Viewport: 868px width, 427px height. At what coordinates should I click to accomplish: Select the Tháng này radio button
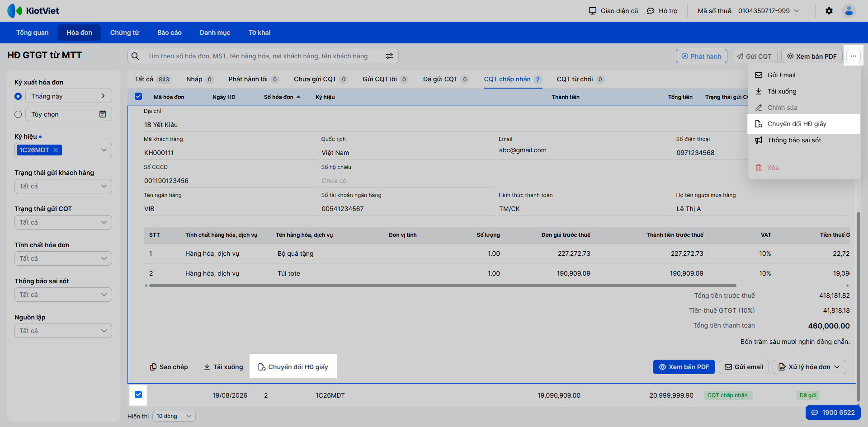[18, 96]
